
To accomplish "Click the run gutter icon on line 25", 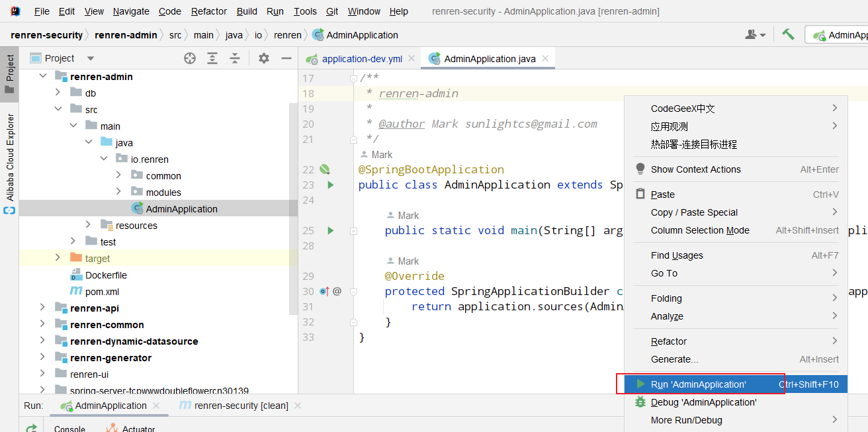I will [330, 230].
